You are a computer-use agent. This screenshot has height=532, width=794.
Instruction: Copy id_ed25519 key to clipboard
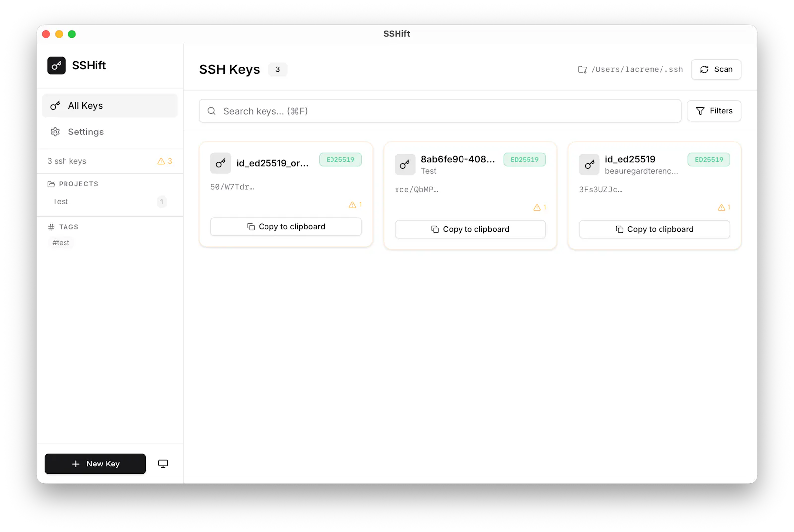pos(655,229)
